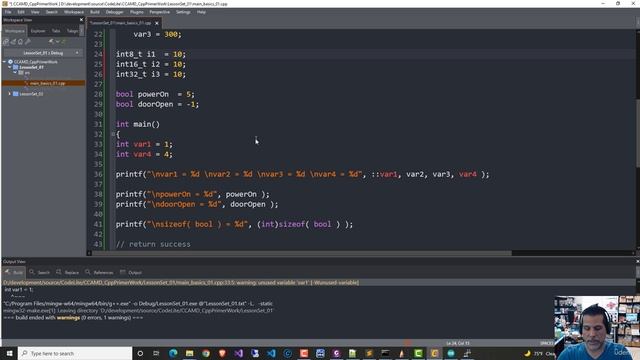This screenshot has height=360, width=640.
Task: Open Google Chrome from the taskbar
Action: (206, 353)
